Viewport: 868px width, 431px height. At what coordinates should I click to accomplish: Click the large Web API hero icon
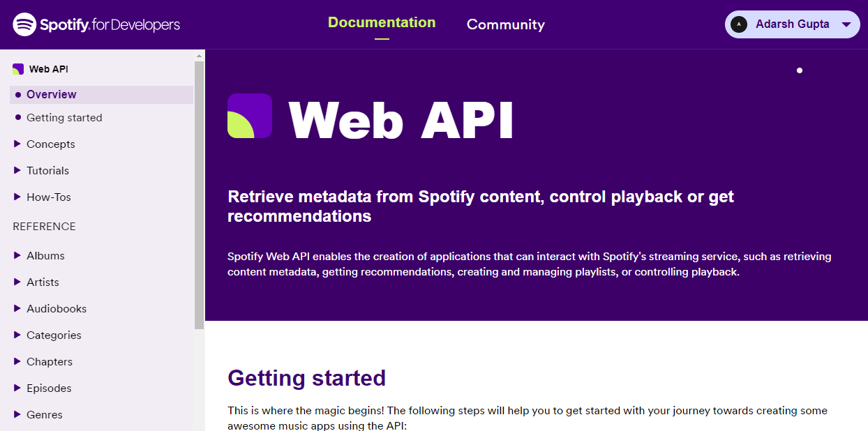(249, 116)
